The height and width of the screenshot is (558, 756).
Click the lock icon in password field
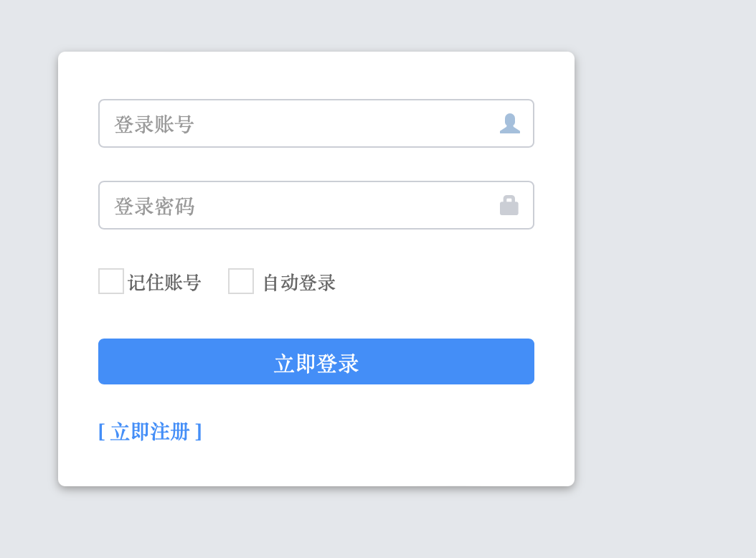tap(509, 206)
